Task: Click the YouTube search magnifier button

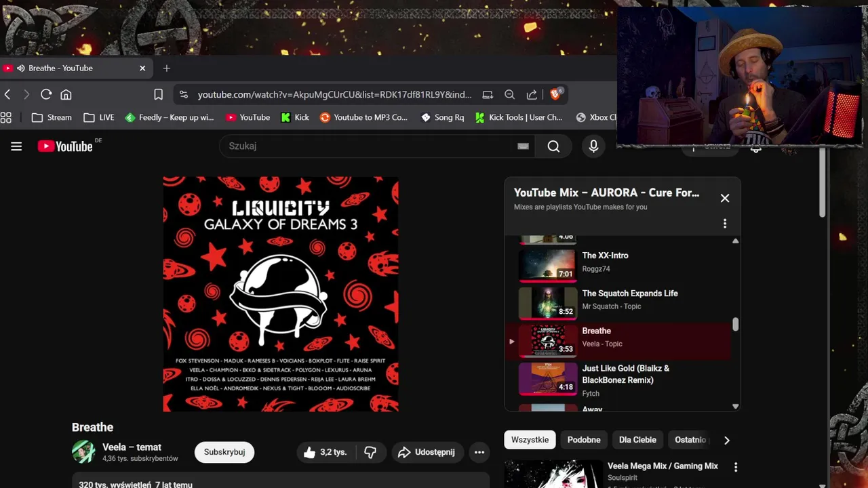Action: pos(553,146)
